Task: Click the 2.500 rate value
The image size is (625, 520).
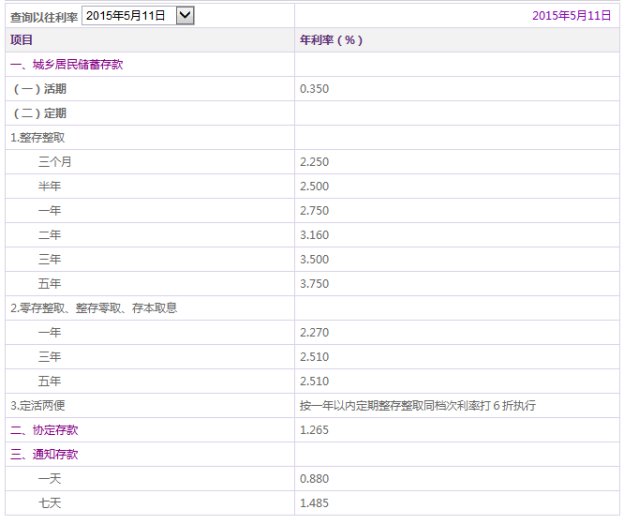Action: click(314, 186)
